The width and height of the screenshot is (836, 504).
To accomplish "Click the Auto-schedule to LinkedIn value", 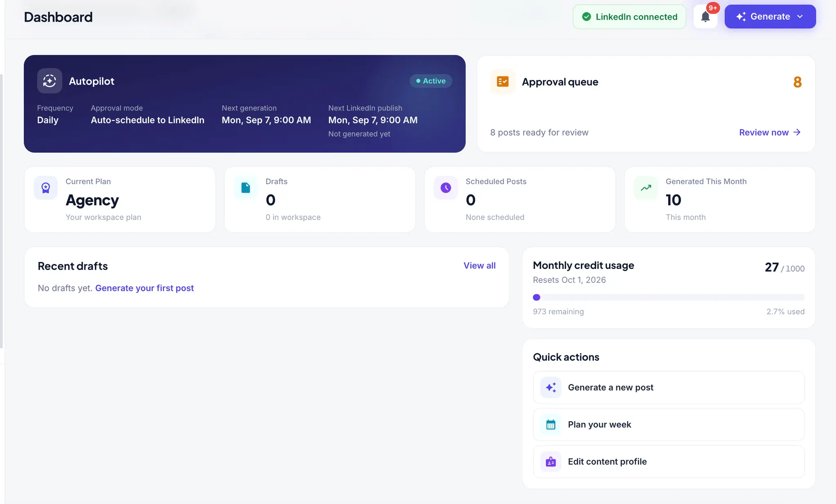I will click(x=147, y=120).
